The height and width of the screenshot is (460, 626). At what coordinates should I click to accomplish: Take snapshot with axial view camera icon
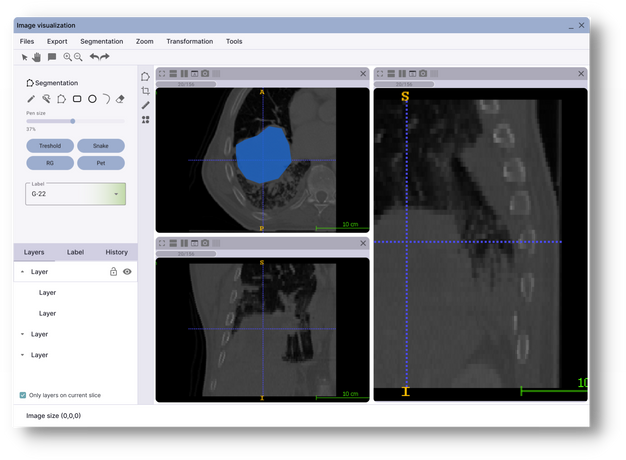[x=205, y=73]
